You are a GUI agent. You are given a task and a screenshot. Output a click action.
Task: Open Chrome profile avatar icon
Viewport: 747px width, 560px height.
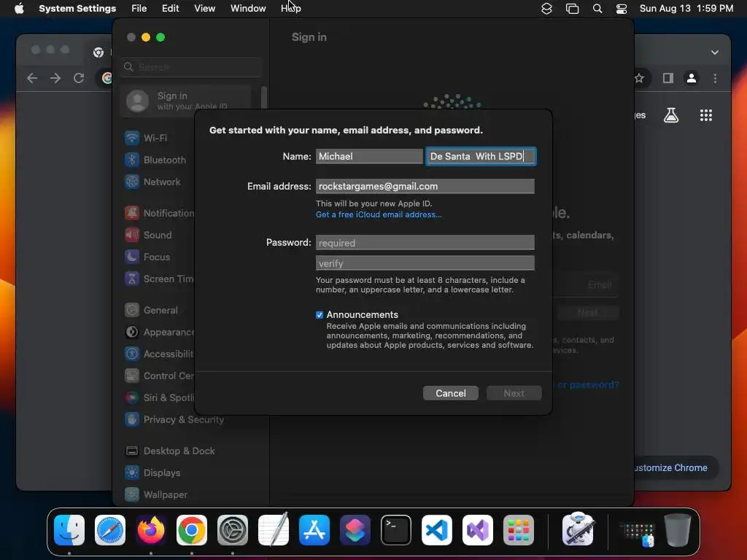[692, 78]
